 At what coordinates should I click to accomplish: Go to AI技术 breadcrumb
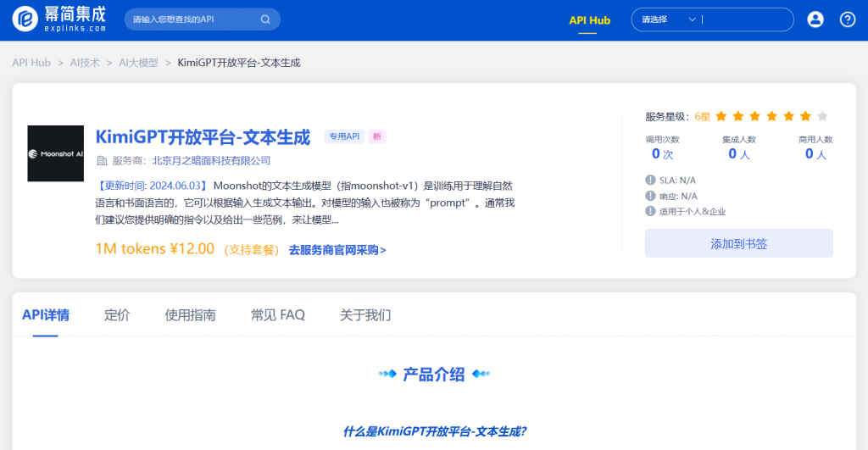point(85,63)
